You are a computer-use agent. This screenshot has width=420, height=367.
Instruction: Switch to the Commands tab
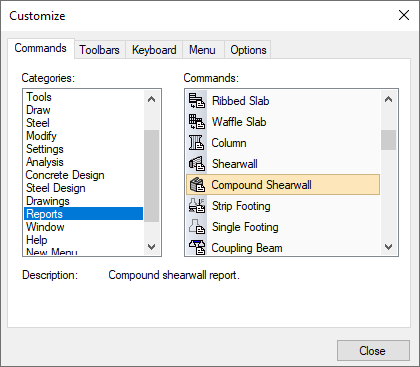coord(41,48)
